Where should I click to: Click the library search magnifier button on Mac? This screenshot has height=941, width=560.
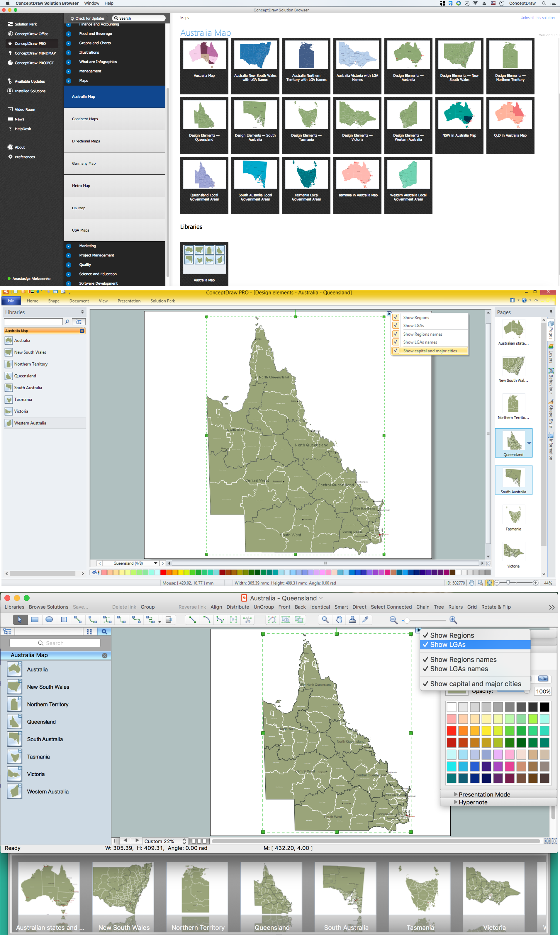pyautogui.click(x=104, y=632)
